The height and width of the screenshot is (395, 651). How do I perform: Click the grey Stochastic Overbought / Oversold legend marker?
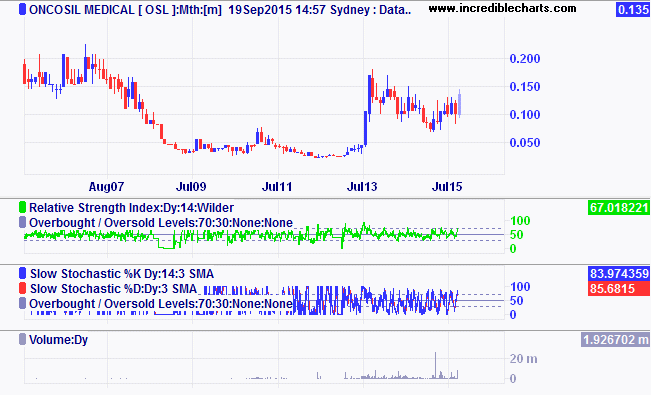[22, 303]
